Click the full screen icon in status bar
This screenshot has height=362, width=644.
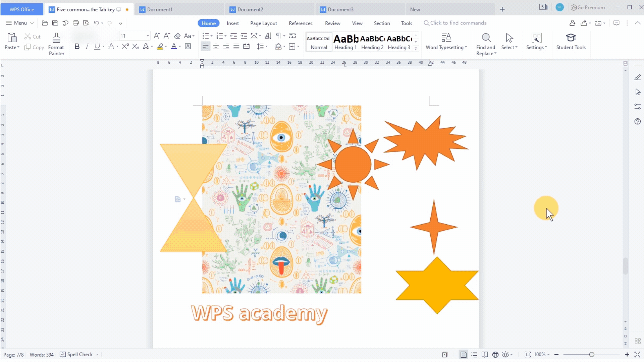point(637,355)
